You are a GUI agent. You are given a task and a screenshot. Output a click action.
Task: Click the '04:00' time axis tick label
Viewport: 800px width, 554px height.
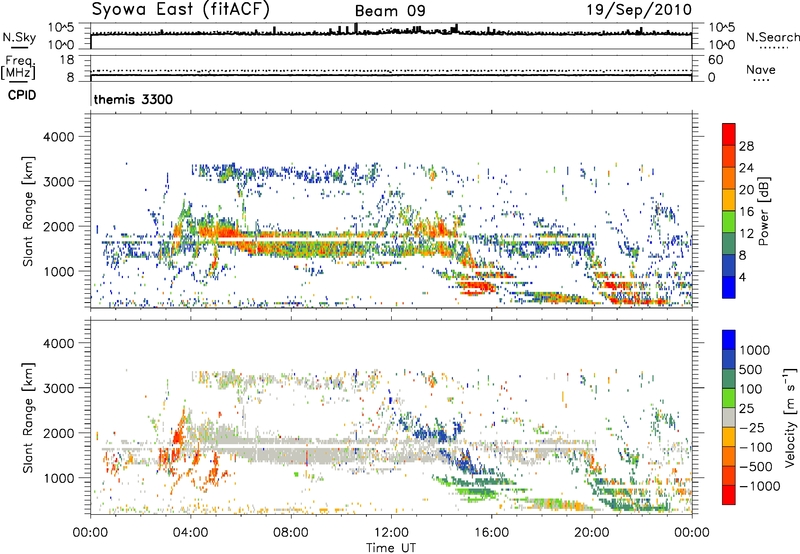click(x=190, y=533)
